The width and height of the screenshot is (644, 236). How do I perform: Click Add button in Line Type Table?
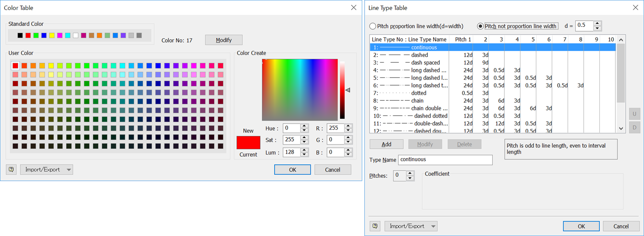(386, 144)
